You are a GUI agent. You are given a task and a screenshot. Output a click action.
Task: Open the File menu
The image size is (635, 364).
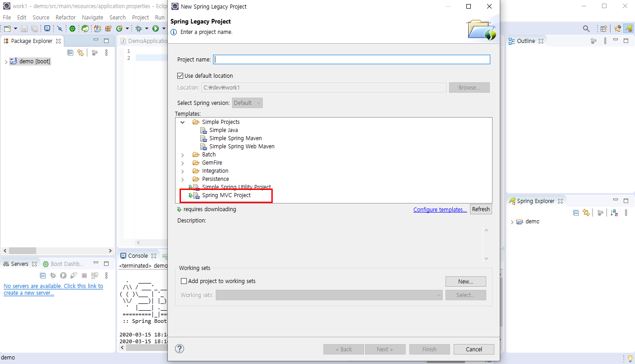pos(7,17)
